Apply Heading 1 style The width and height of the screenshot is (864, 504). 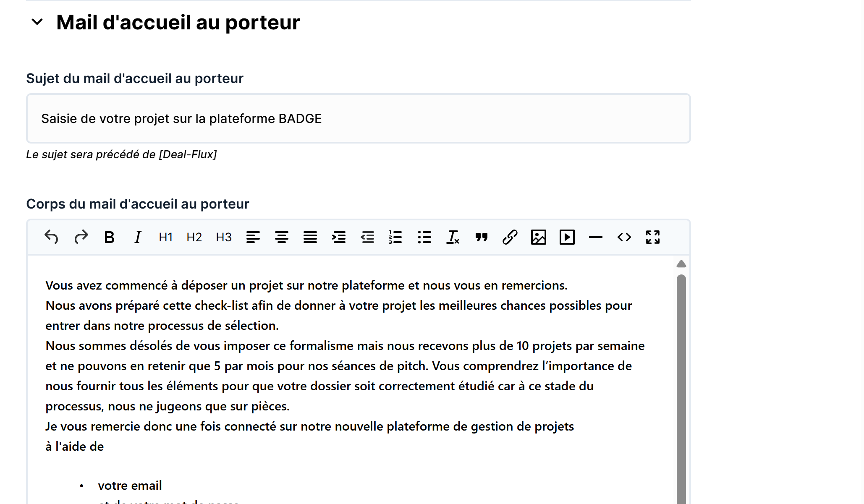(165, 237)
